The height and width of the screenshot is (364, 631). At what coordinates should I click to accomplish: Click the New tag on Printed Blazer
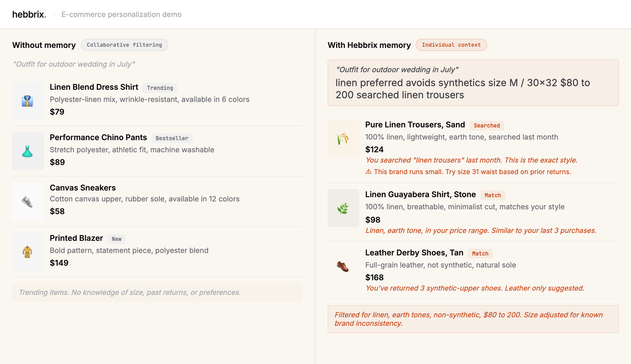pos(116,239)
